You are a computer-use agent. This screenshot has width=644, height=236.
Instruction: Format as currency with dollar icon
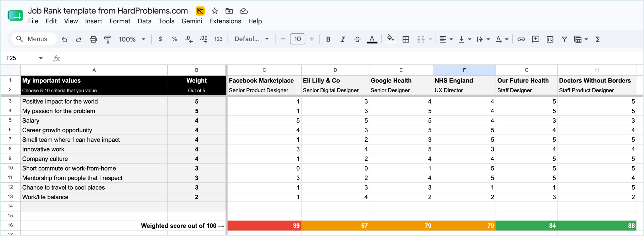160,39
